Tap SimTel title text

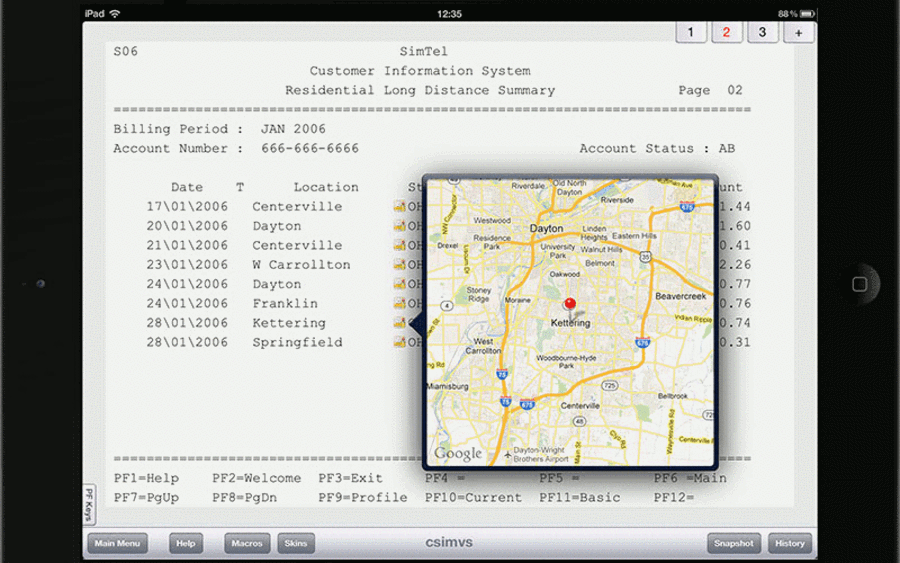[x=424, y=52]
